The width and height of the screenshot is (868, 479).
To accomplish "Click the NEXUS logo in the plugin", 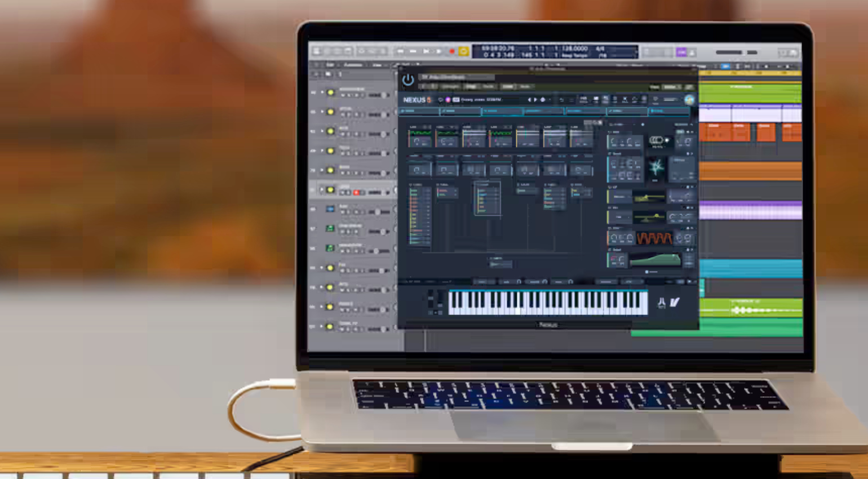I will pyautogui.click(x=417, y=100).
